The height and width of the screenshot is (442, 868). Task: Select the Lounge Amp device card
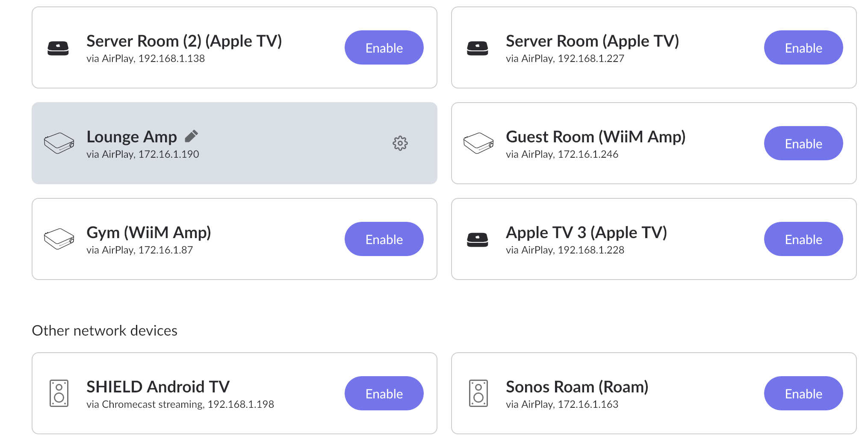[x=234, y=143]
